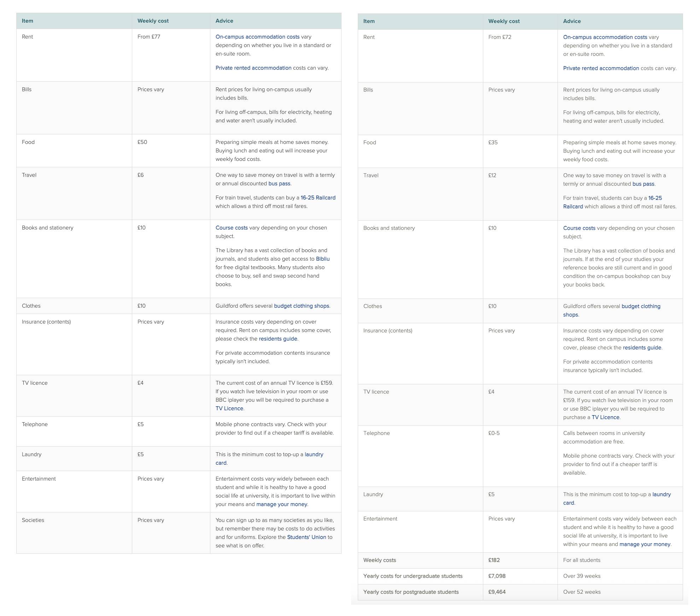The height and width of the screenshot is (616, 700).
Task: Click the TV Licence link in left table
Action: [x=229, y=408]
